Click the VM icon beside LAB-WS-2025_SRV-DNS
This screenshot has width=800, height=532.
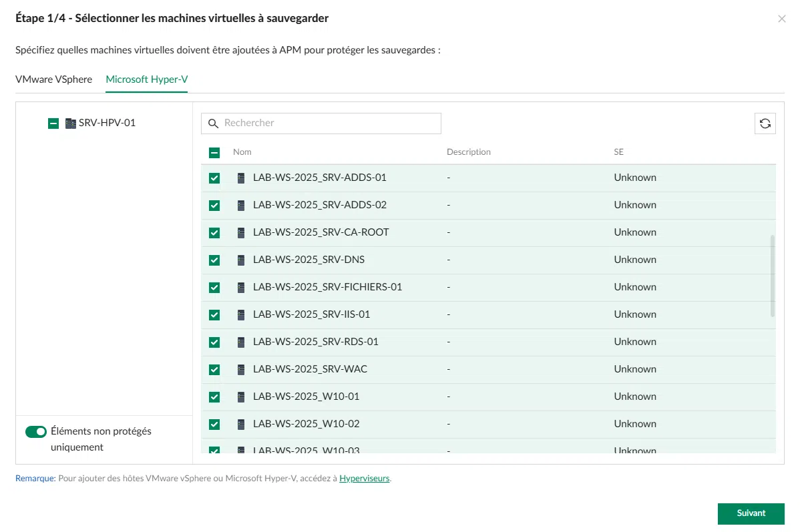[241, 260]
